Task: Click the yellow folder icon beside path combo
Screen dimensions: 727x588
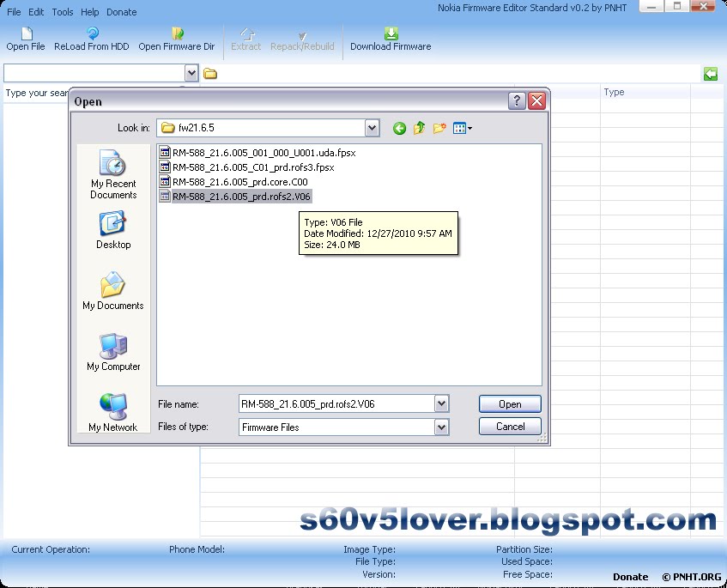Action: (210, 73)
